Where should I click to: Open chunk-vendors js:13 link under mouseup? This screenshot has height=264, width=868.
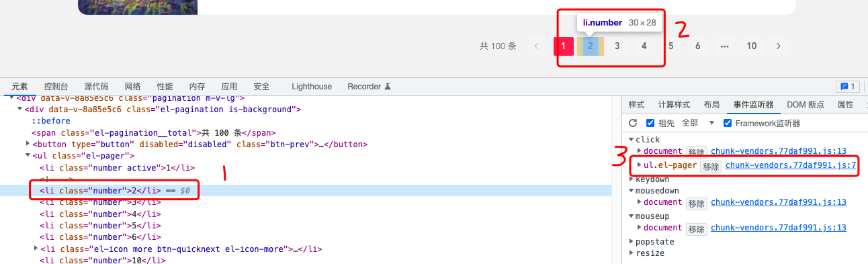779,228
